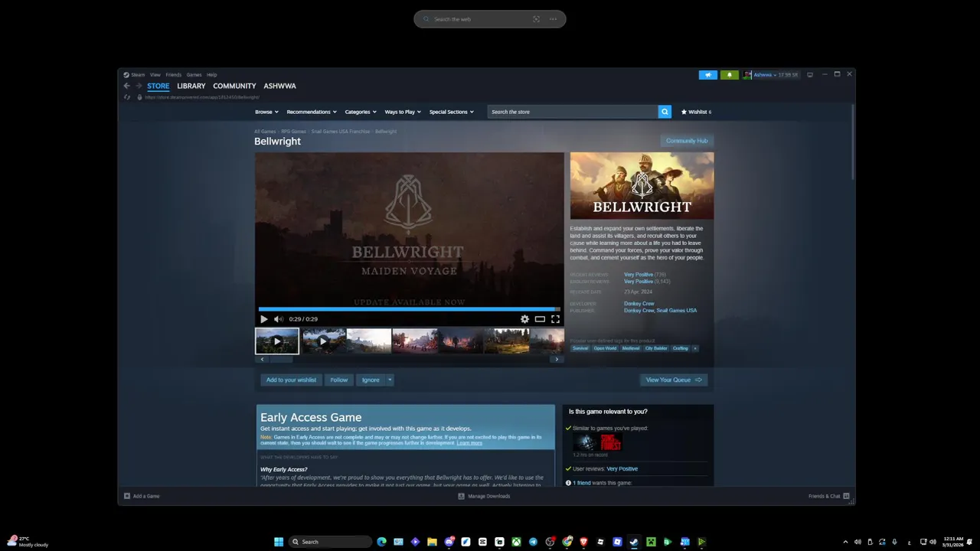Open Xbox app from the taskbar
980x551 pixels.
click(x=516, y=542)
